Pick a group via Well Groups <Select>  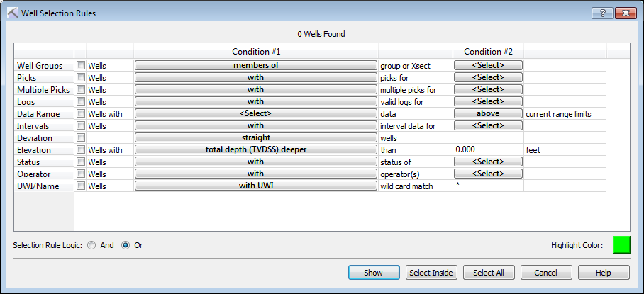pos(488,65)
